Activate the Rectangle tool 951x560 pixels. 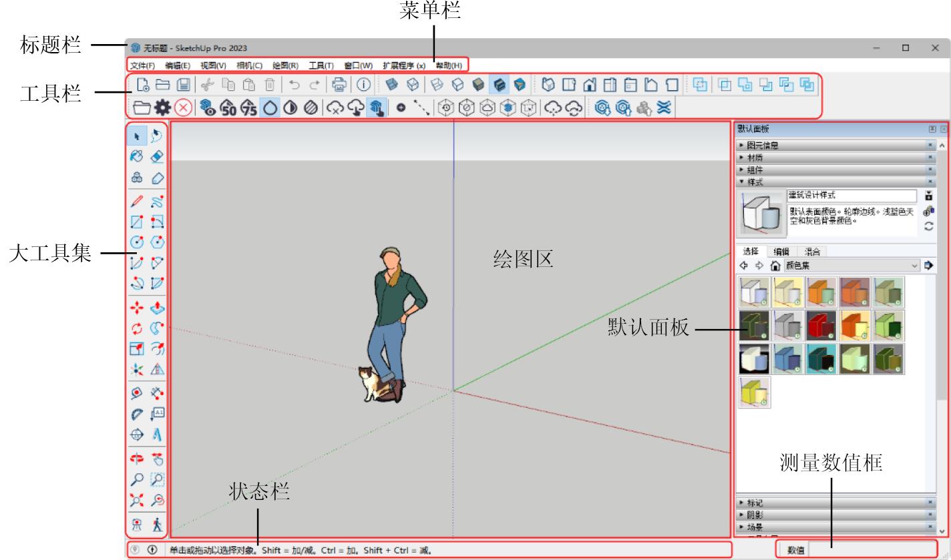(x=136, y=221)
